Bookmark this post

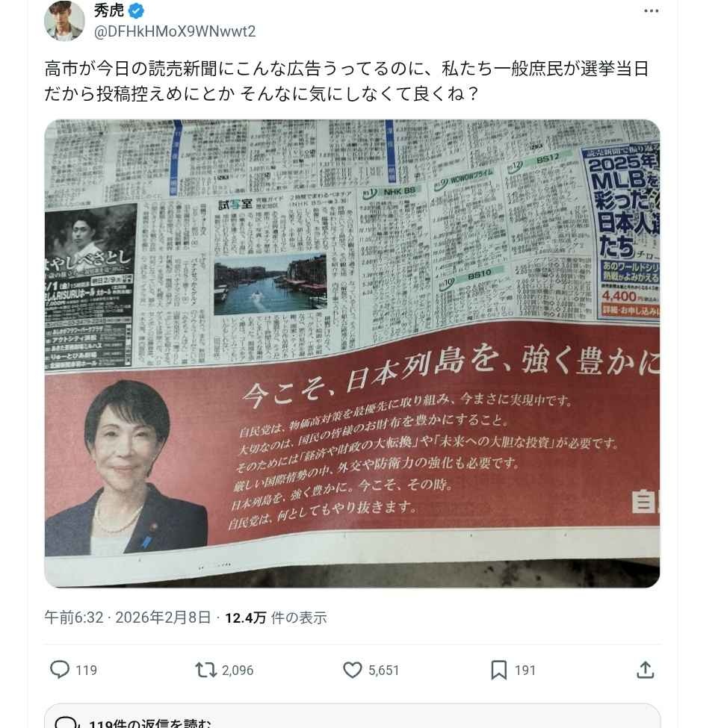point(498,670)
